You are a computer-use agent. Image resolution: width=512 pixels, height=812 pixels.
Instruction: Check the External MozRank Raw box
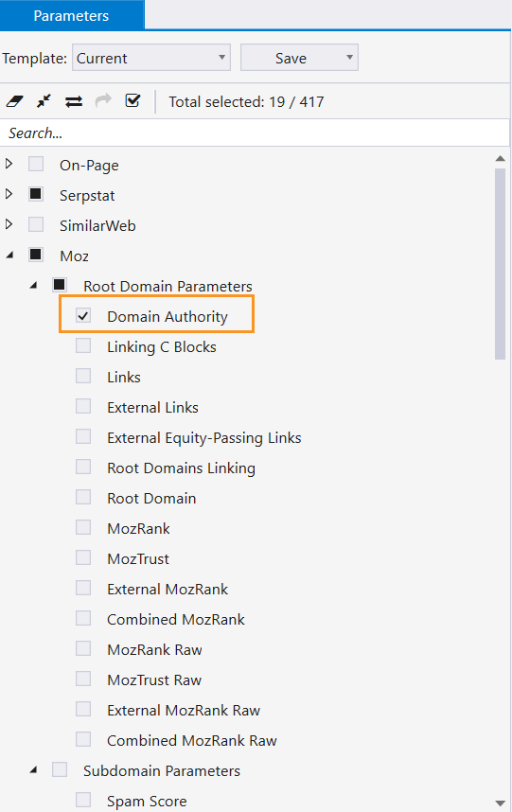83,709
